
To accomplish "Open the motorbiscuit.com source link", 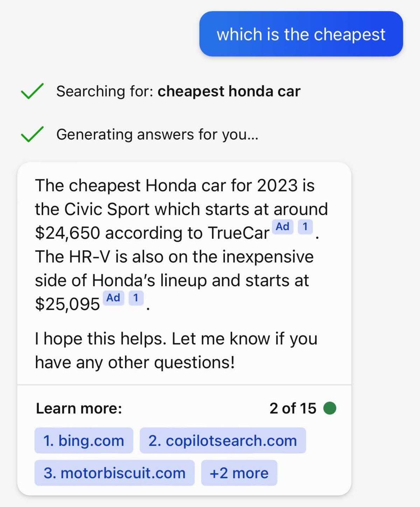I will point(114,473).
